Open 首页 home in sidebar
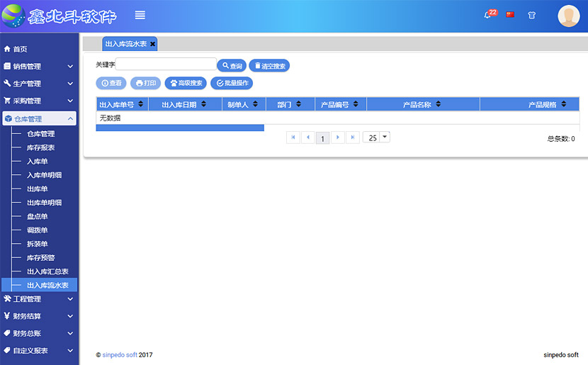Viewport: 588px width, 365px height. [x=16, y=49]
